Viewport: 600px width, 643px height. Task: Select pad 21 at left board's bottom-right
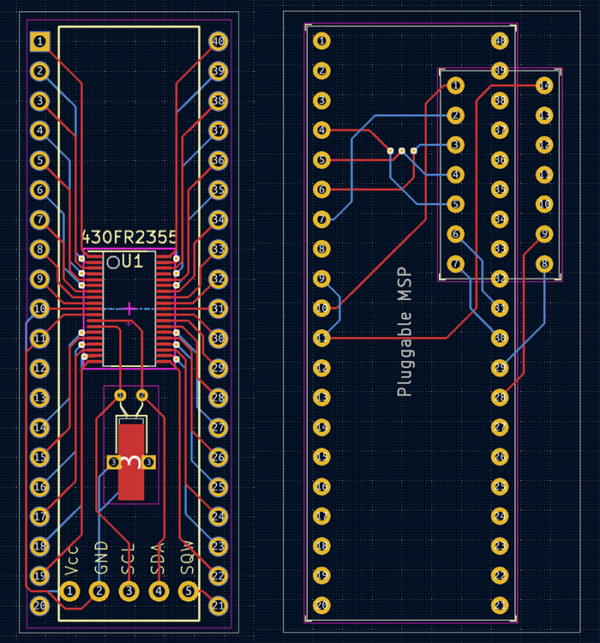tap(218, 606)
